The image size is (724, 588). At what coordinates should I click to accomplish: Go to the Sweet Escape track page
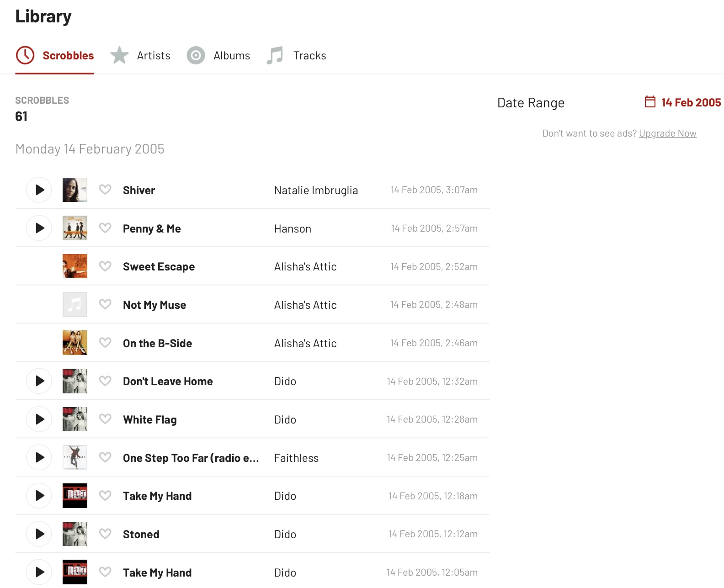tap(159, 267)
